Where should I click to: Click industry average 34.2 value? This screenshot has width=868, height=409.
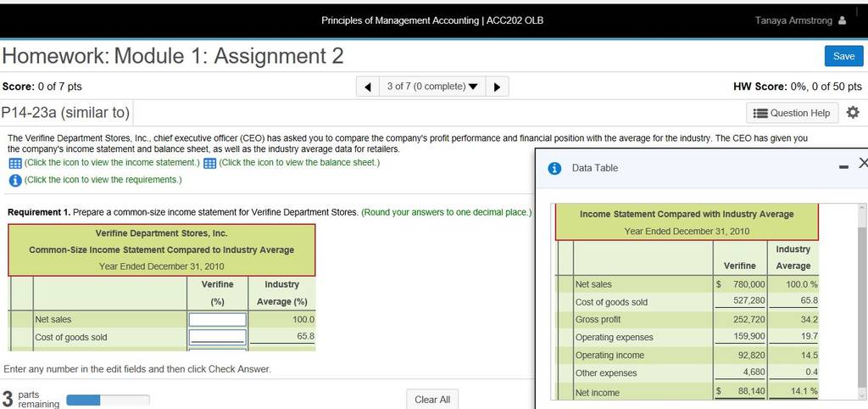tap(809, 320)
